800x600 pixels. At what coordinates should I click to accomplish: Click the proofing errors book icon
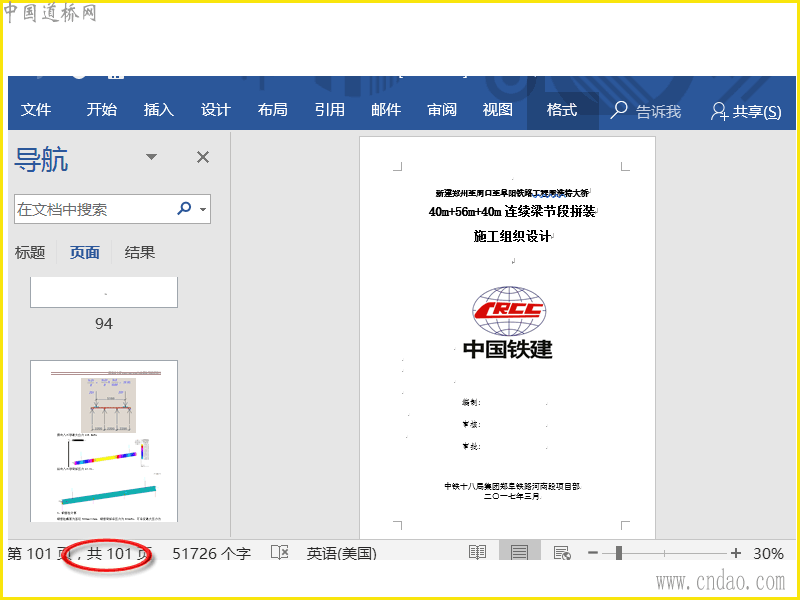[280, 553]
